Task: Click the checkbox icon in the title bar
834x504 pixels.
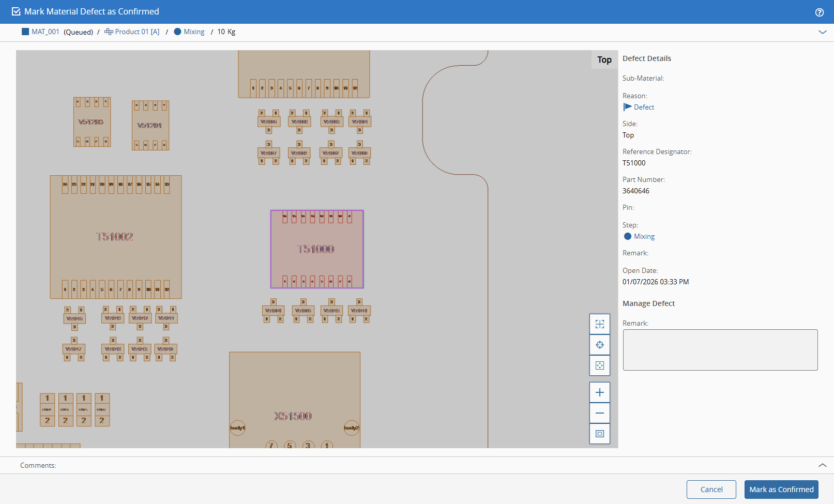Action: pyautogui.click(x=16, y=11)
